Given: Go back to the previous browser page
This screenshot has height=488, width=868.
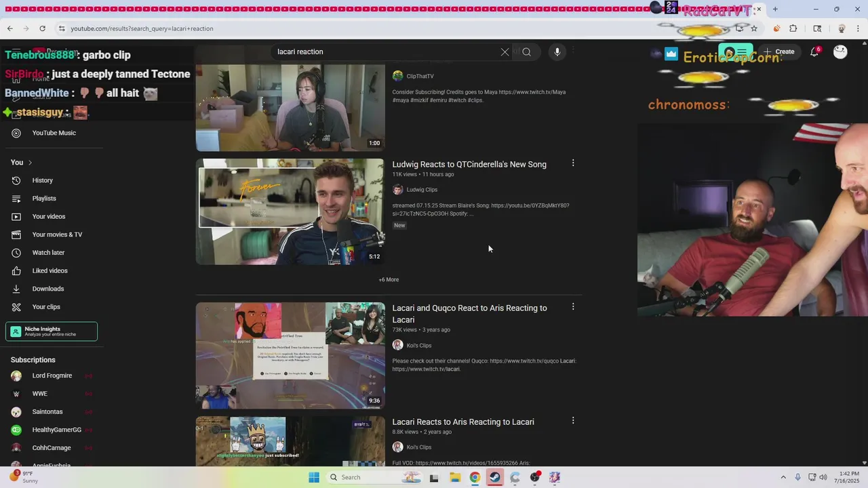Looking at the screenshot, I should [9, 28].
